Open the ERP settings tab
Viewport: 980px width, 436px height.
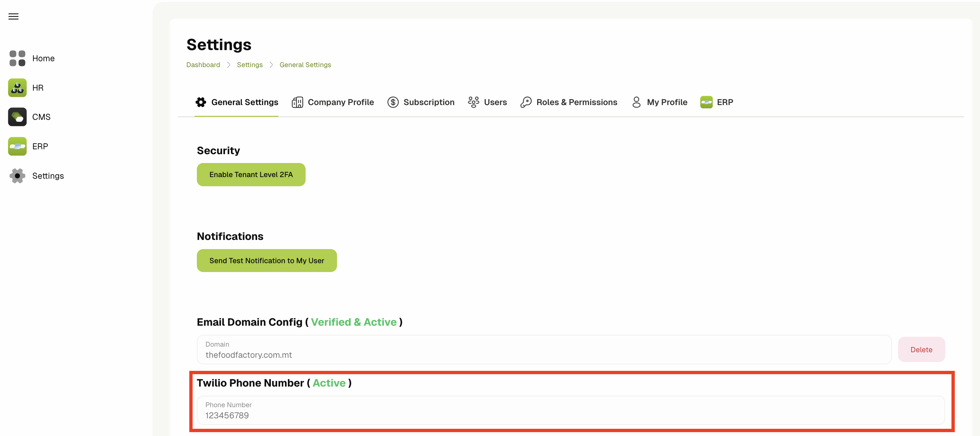tap(717, 102)
